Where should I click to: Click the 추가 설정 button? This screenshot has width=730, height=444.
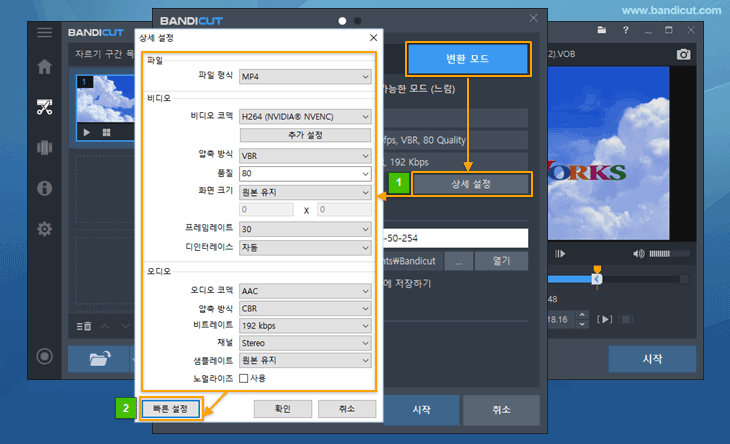305,135
